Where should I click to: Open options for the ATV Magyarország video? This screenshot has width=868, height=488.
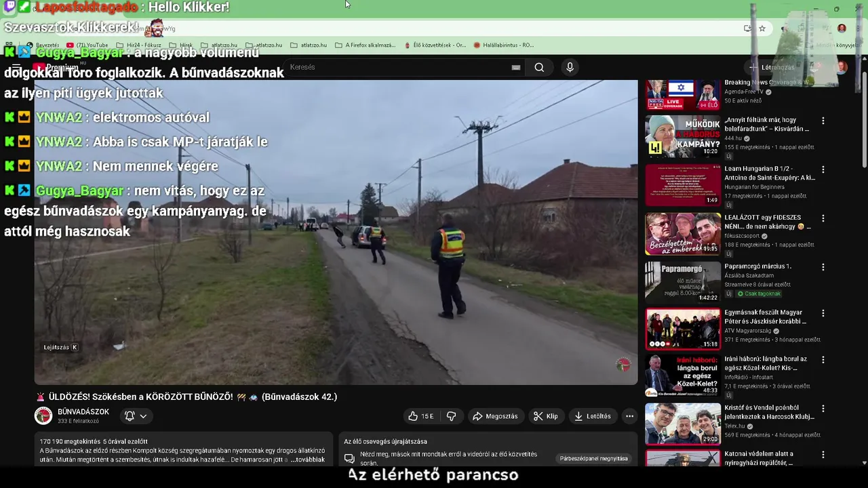tap(823, 313)
